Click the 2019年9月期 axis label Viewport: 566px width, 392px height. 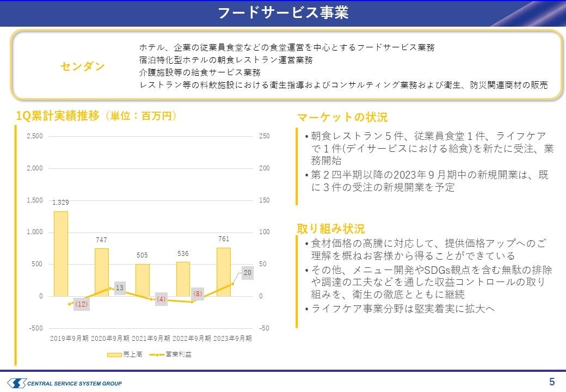point(69,339)
